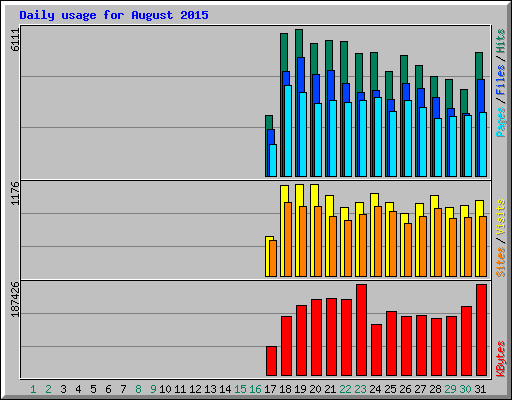
Task: Click day 3 on the x-axis
Action: point(63,389)
